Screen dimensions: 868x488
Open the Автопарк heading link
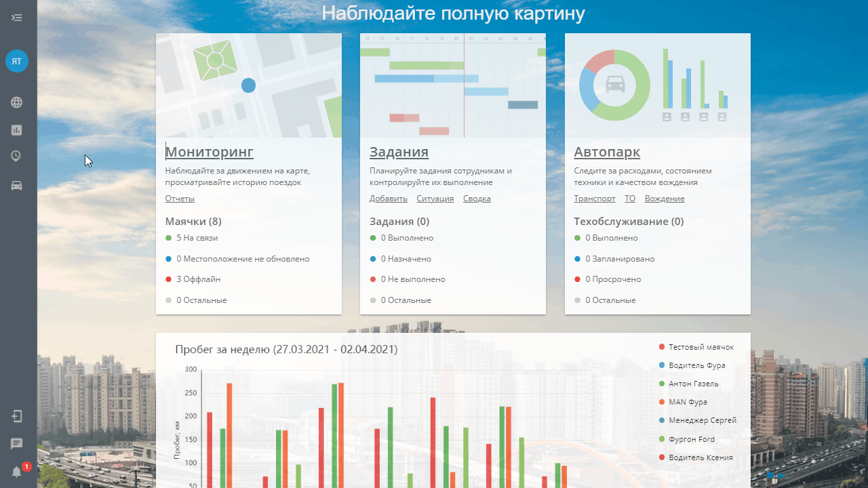607,152
